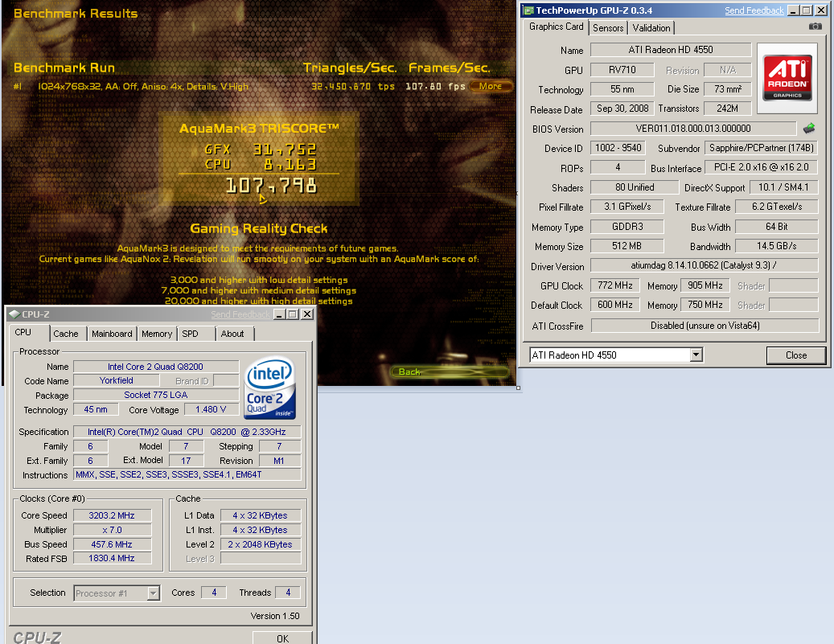Click the default Memory 750 MHz value

pos(705,305)
